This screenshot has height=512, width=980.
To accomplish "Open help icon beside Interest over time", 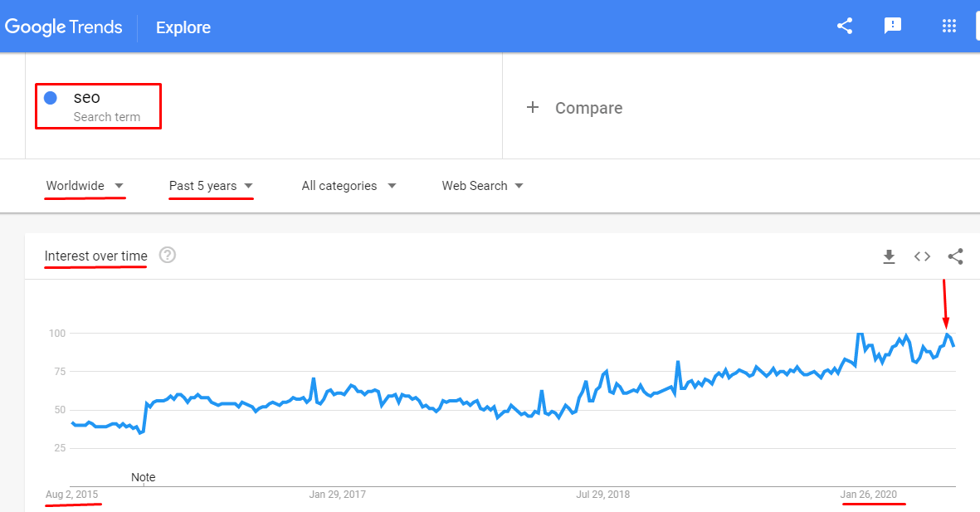I will pos(168,255).
